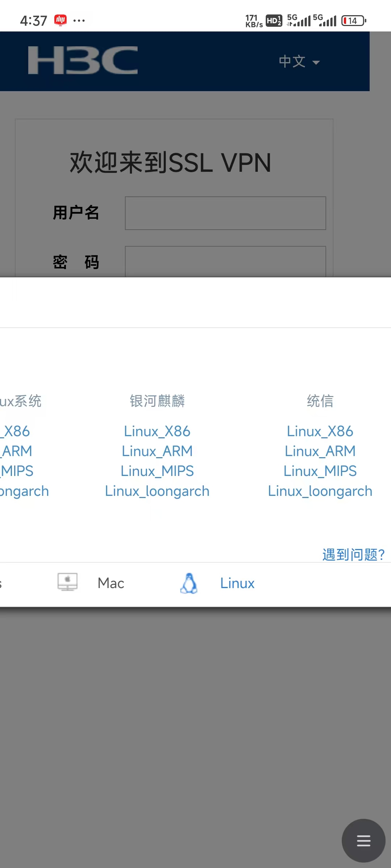Download Linux_loongarch under 银河麒麟
The height and width of the screenshot is (868, 391).
point(157,491)
